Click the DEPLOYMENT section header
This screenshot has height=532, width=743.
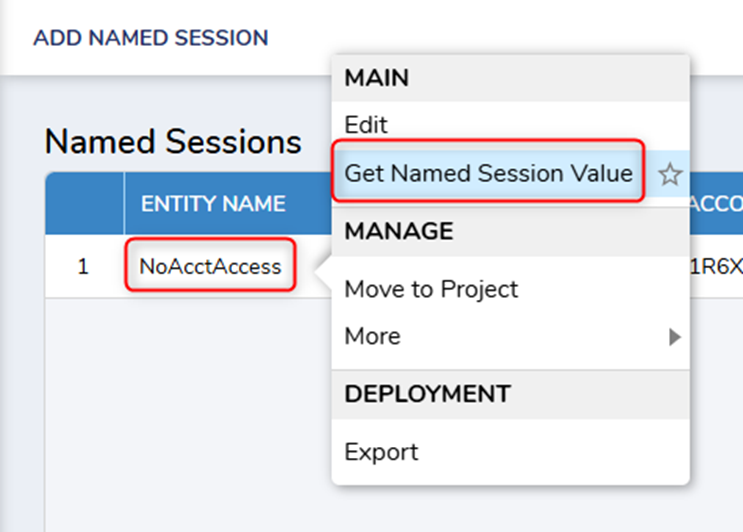(x=427, y=393)
